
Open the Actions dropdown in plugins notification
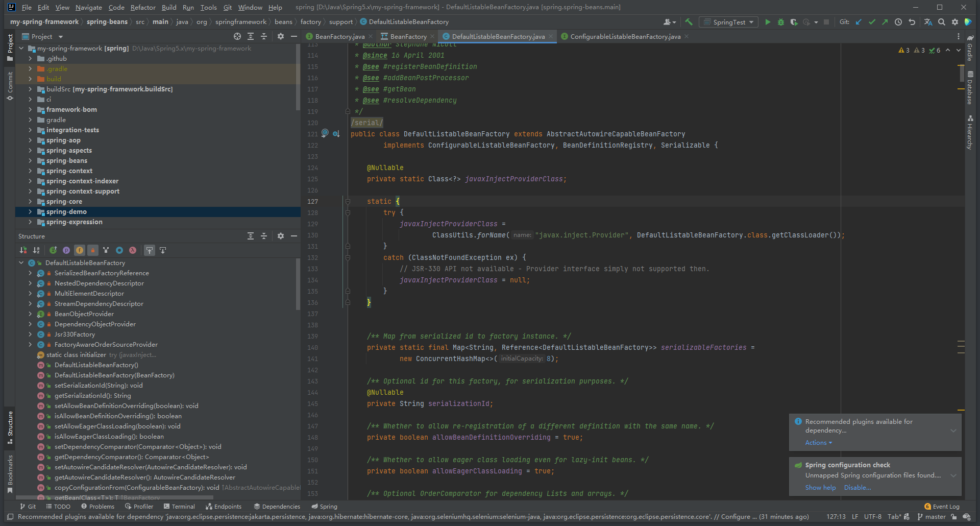819,443
